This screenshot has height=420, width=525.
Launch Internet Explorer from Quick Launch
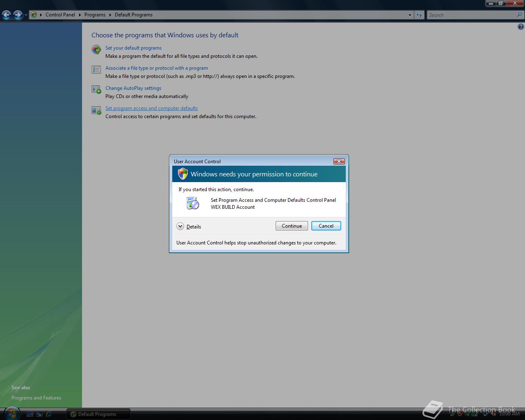pos(49,414)
